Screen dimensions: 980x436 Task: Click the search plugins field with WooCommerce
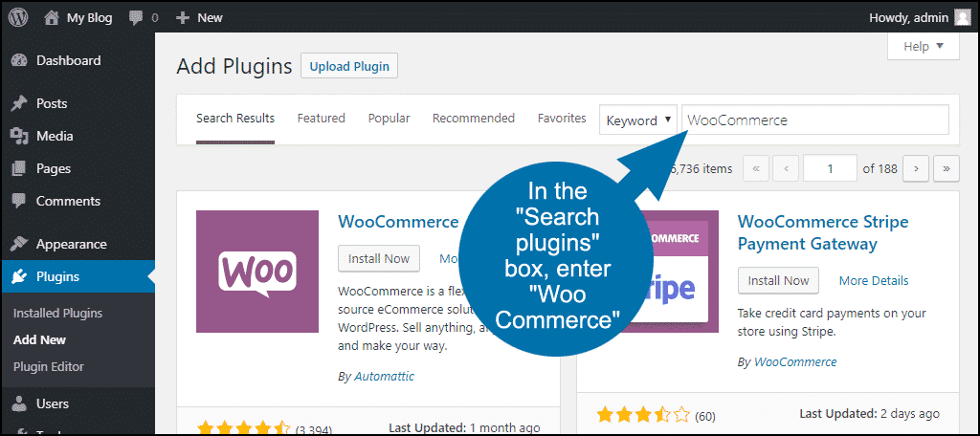point(815,120)
